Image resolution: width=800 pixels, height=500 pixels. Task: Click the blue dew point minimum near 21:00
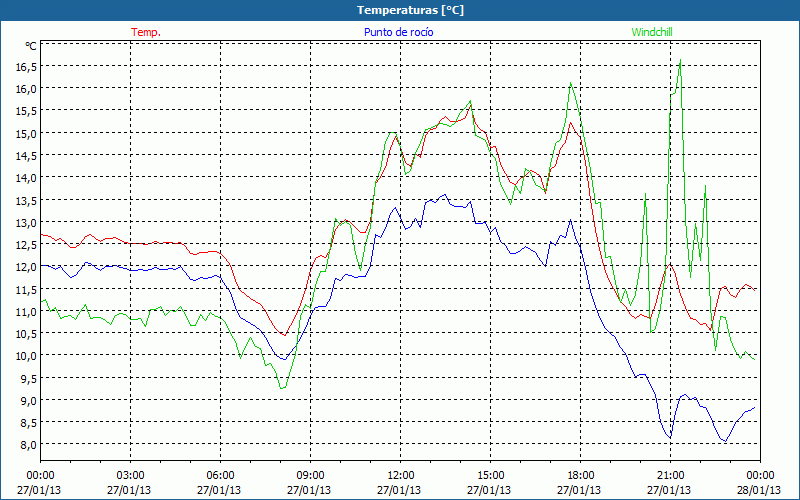point(670,437)
